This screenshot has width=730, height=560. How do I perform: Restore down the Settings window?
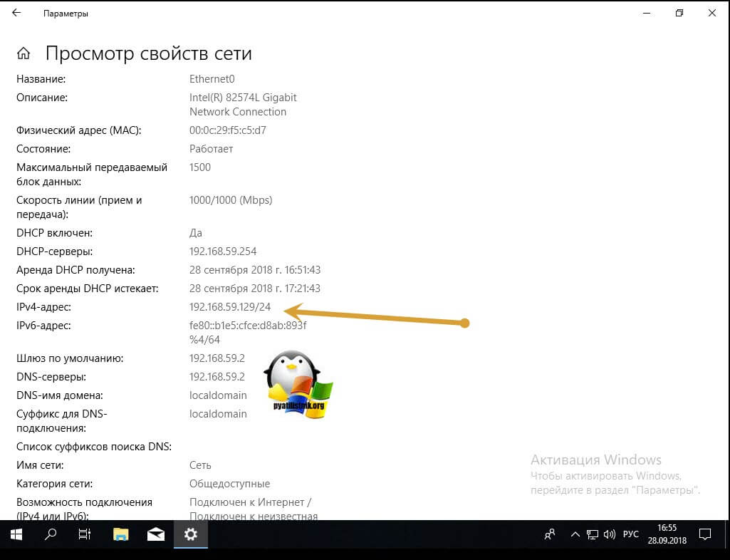pyautogui.click(x=679, y=13)
